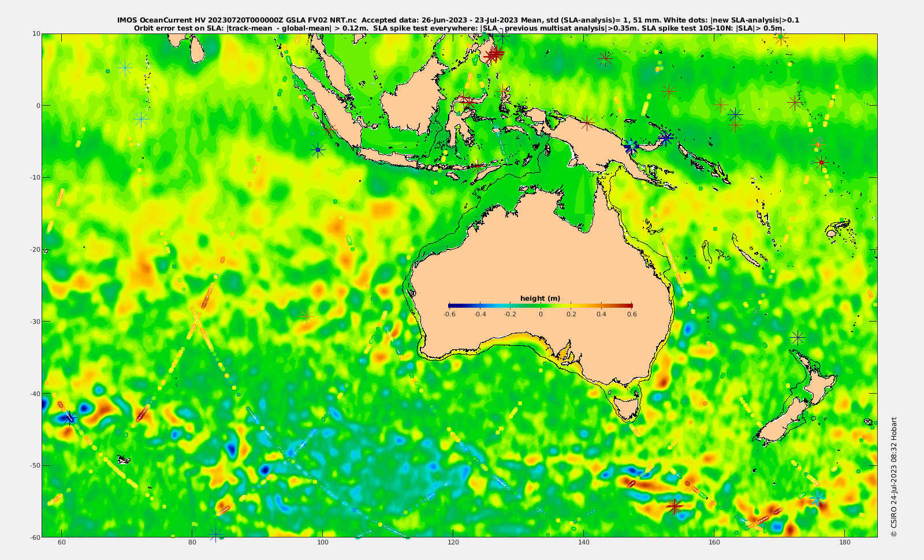The width and height of the screenshot is (924, 560).
Task: Click the 0.4 colorbar tick label
Action: (602, 314)
